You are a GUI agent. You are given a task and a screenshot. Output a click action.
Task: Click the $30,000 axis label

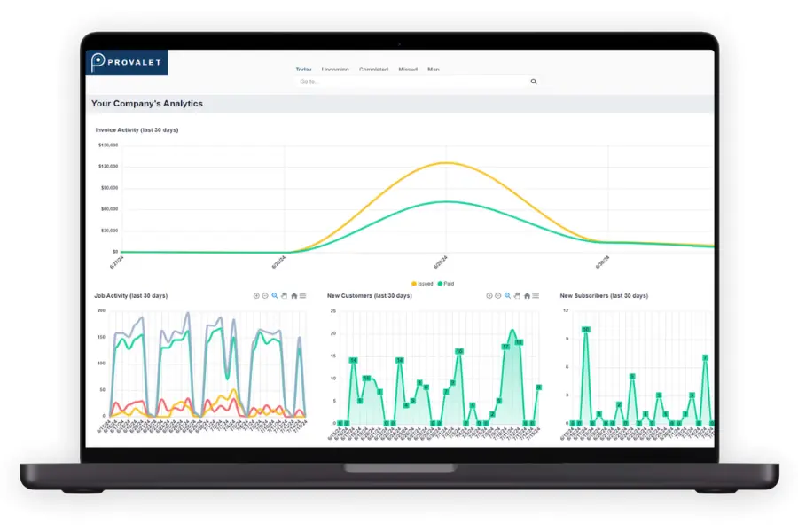tap(109, 231)
